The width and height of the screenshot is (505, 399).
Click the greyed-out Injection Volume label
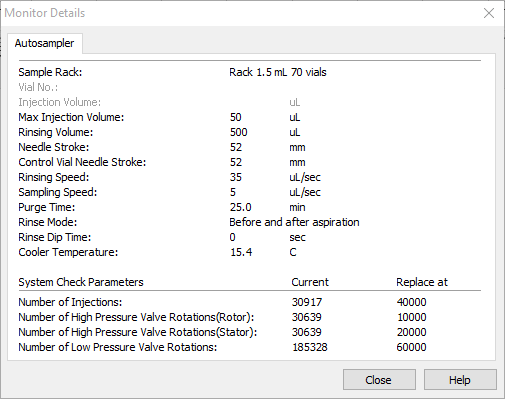click(59, 102)
